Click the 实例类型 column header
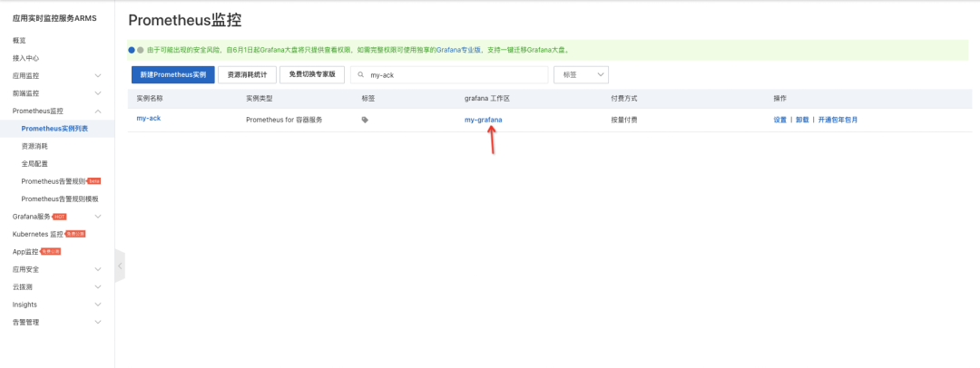Viewport: 980px width, 368px height. pyautogui.click(x=260, y=99)
